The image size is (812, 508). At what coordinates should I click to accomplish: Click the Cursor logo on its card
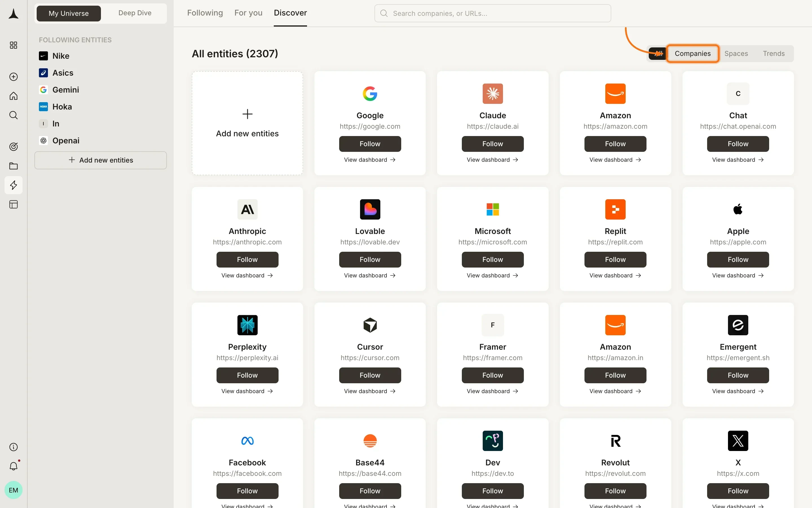pyautogui.click(x=370, y=325)
